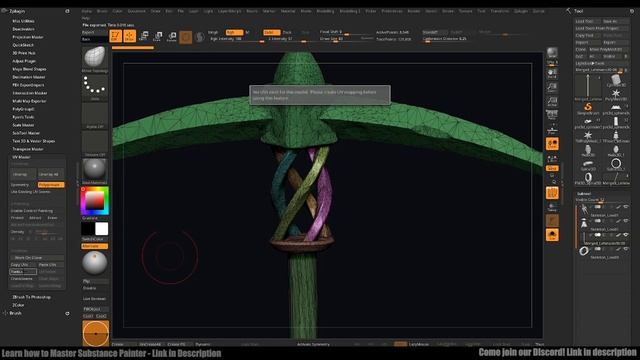Expand the Maya Blend Shapes section
Viewport: 640px width, 360px height.
[29, 69]
